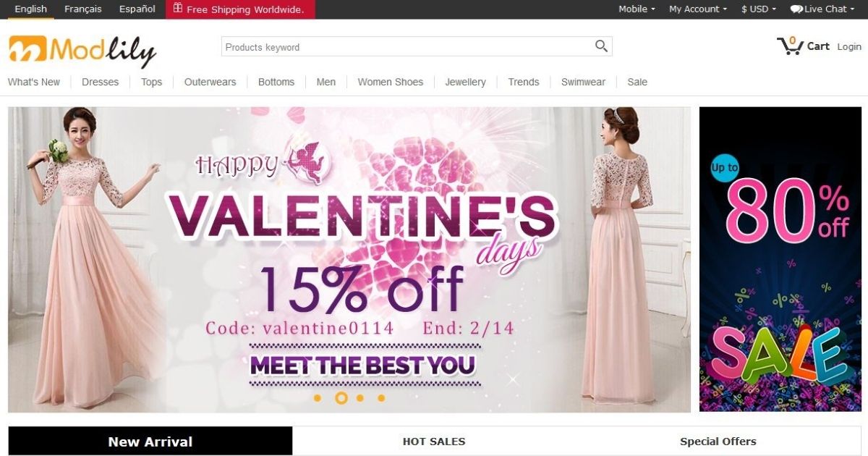Click the gift box Free Shipping icon

(x=178, y=9)
